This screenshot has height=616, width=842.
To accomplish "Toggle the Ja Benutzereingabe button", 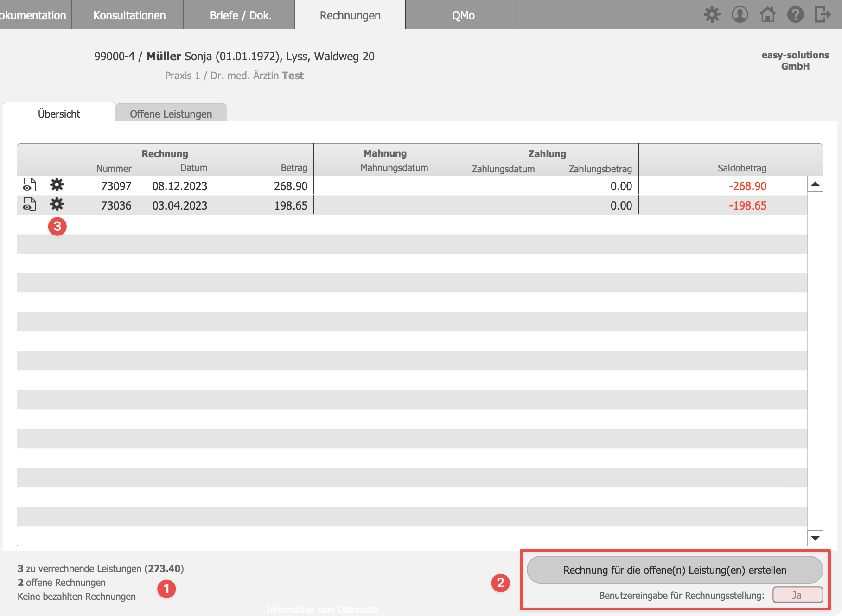I will click(797, 595).
